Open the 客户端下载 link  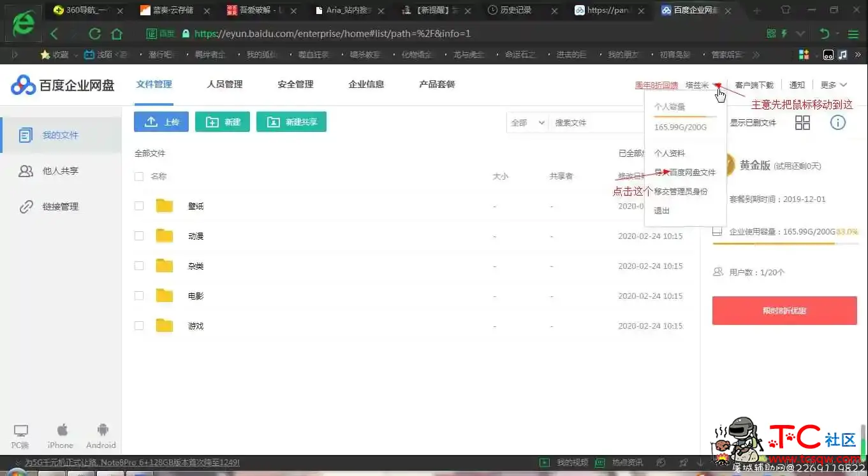pos(754,85)
